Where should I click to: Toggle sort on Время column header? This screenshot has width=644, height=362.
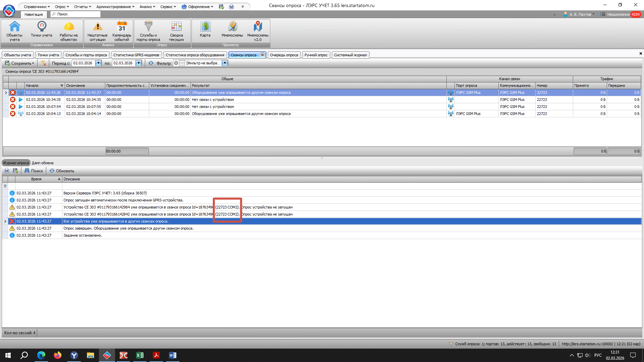pos(37,179)
